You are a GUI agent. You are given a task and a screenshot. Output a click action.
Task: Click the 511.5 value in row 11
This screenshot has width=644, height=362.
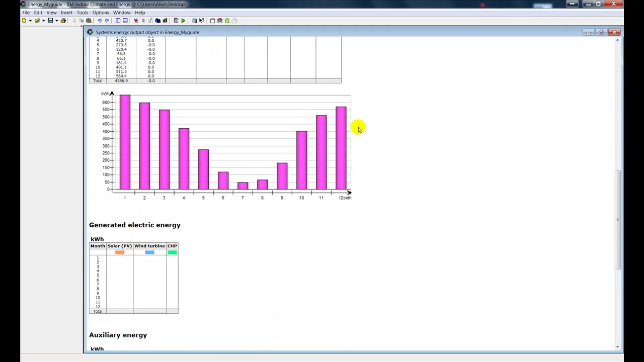tap(121, 72)
